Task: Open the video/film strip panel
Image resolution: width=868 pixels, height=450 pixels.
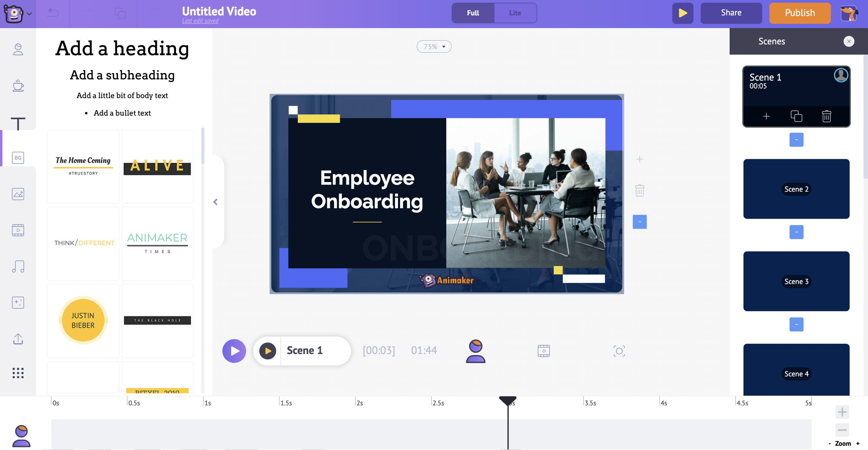Action: coord(18,230)
